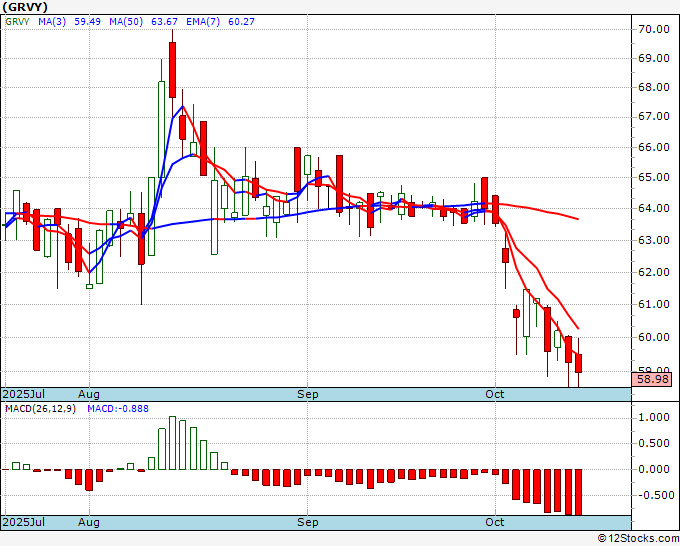The image size is (680, 546).
Task: Click Sep on MACD date axis
Action: coord(307,522)
